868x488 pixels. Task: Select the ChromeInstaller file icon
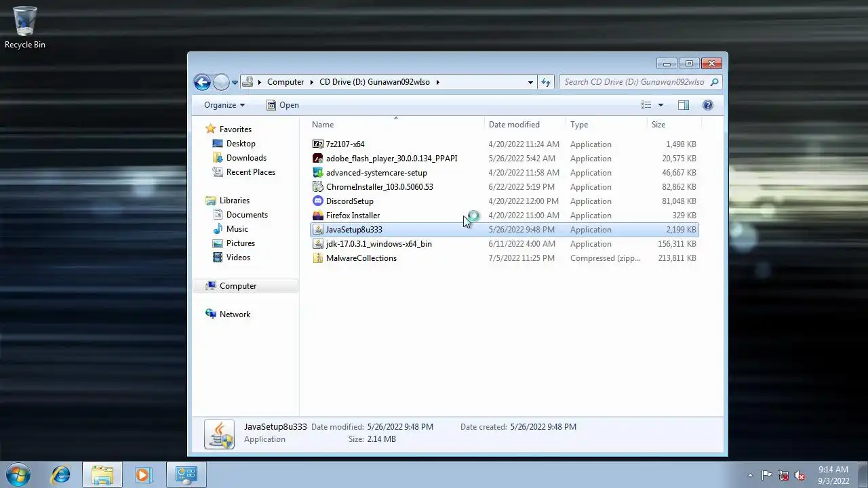point(318,187)
